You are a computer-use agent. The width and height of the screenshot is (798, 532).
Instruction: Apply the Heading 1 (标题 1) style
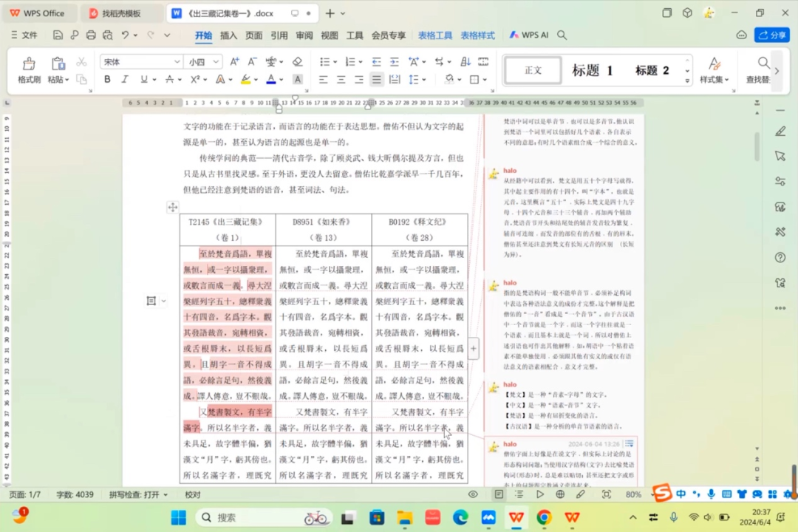[x=593, y=69]
